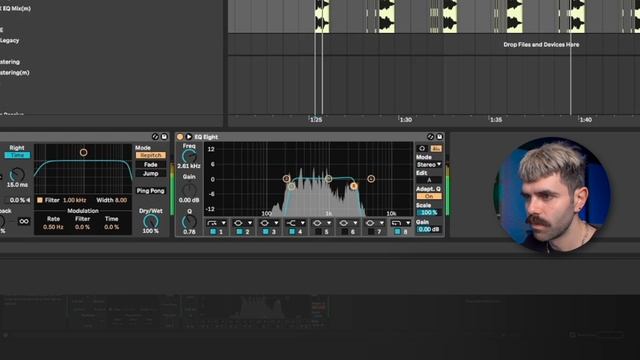
Task: Toggle the EQ Eight audition headphone icon
Action: coord(422,149)
